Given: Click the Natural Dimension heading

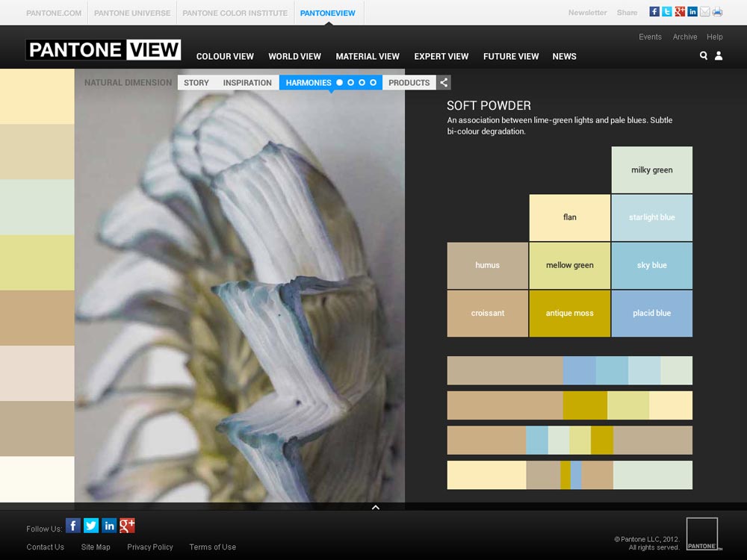Looking at the screenshot, I should 128,82.
